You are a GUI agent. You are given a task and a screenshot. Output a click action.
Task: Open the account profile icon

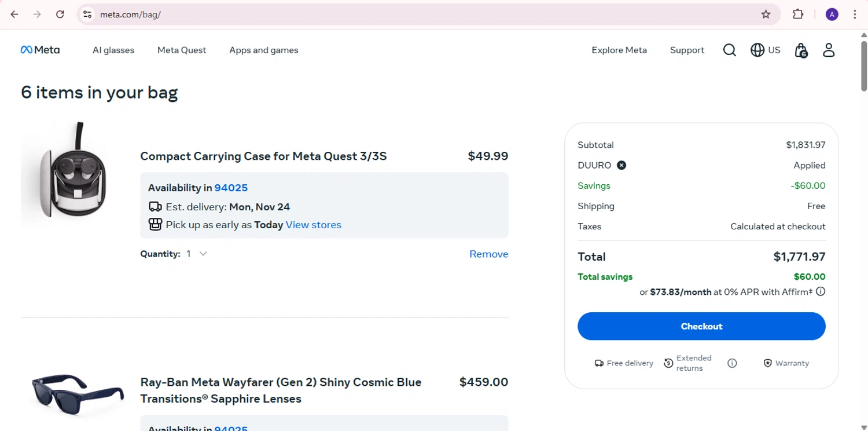click(x=829, y=50)
